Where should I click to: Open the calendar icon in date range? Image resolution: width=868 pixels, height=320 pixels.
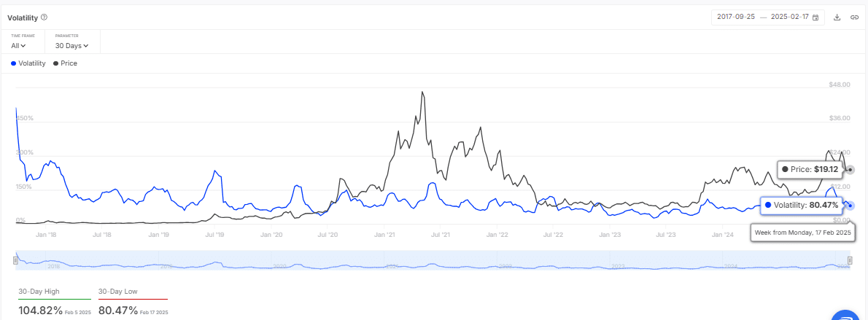[x=815, y=17]
